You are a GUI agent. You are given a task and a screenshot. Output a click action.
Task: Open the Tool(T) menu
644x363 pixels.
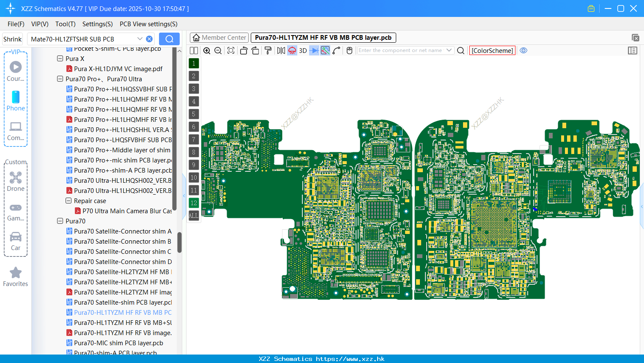[66, 24]
